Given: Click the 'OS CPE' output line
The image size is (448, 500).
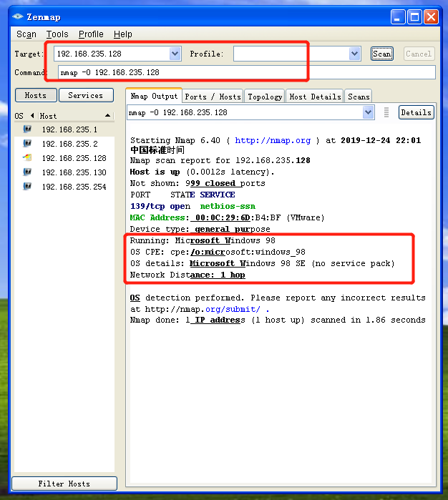Looking at the screenshot, I should pyautogui.click(x=218, y=252).
